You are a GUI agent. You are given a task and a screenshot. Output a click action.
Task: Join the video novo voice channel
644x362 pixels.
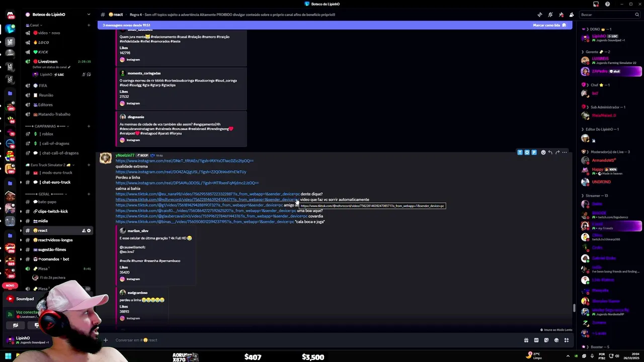tap(58, 33)
